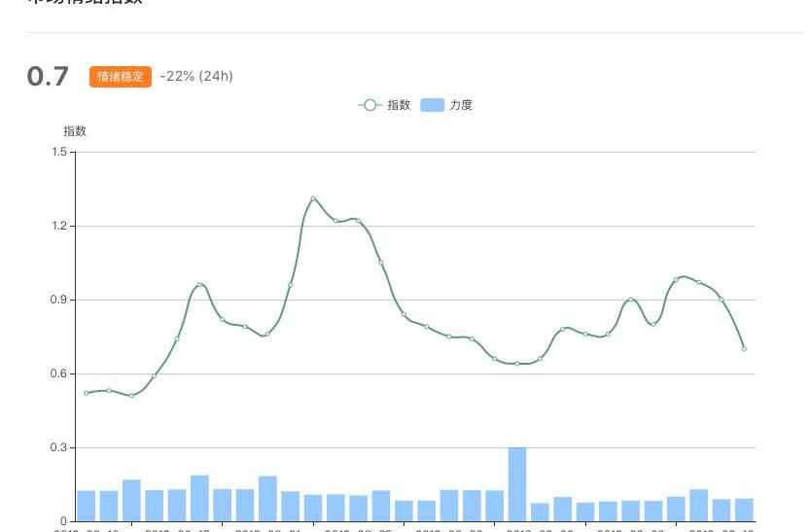Click the large 0.7 index value
The width and height of the screenshot is (809, 532).
click(x=48, y=77)
